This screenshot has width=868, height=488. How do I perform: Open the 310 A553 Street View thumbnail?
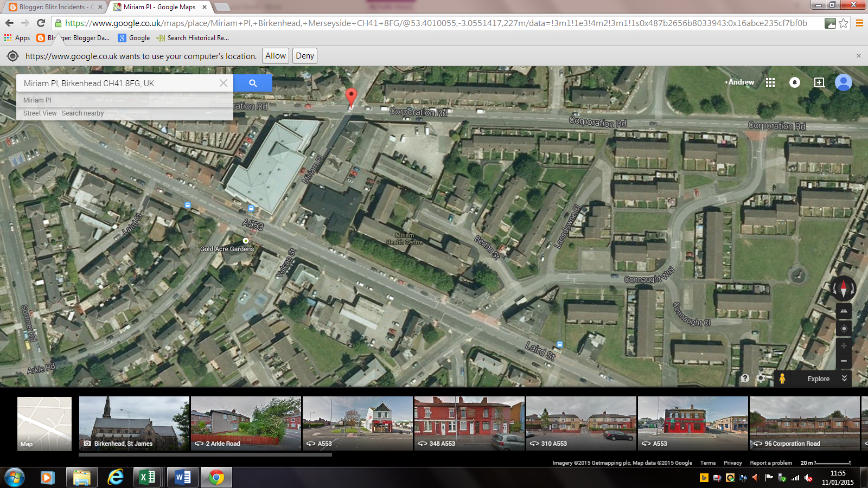[581, 423]
